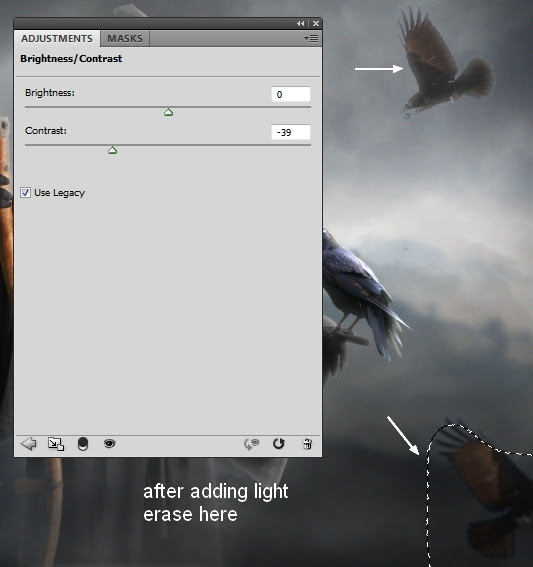The height and width of the screenshot is (567, 533).
Task: Click the Contrast label
Action: coord(46,131)
